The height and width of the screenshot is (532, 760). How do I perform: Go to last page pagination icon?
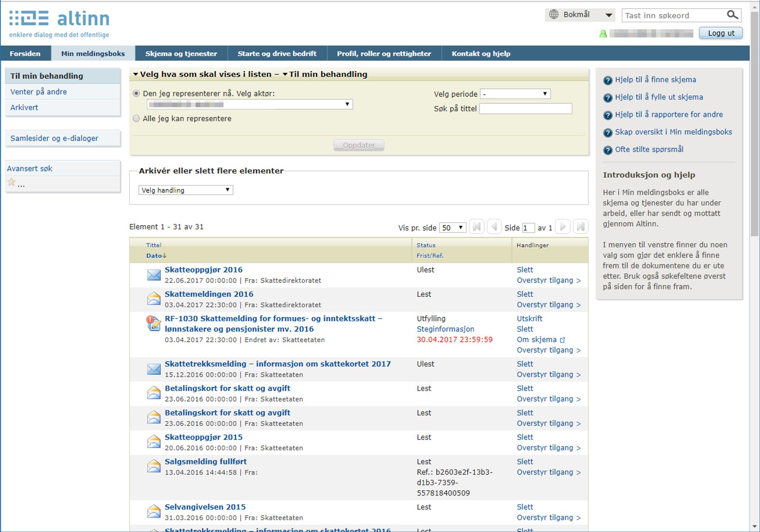point(581,227)
